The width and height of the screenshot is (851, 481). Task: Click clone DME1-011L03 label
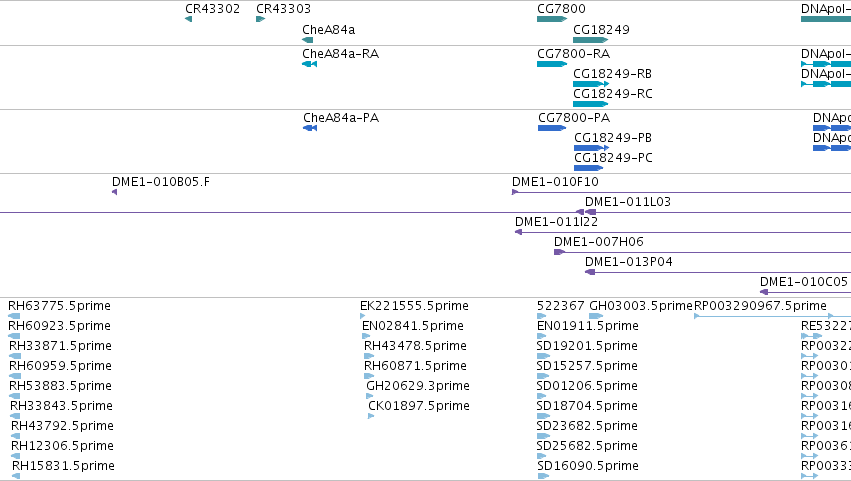627,202
